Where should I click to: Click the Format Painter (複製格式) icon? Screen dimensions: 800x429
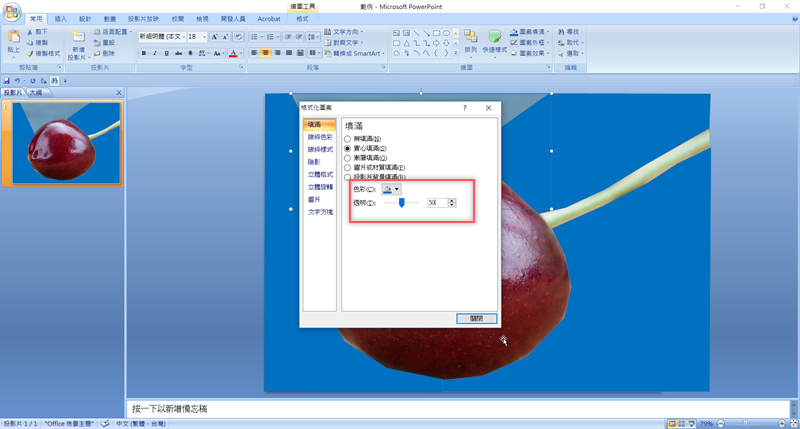[30, 54]
